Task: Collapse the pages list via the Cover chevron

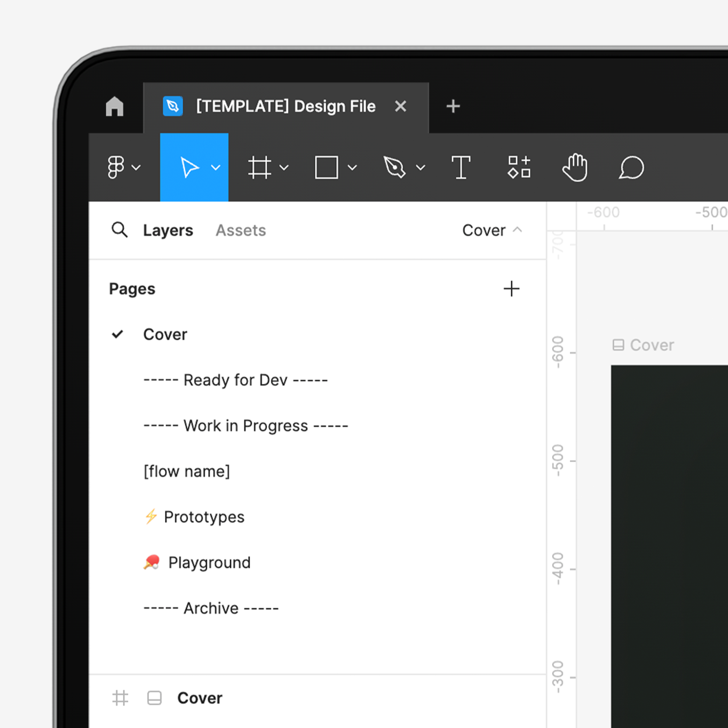Action: click(517, 229)
